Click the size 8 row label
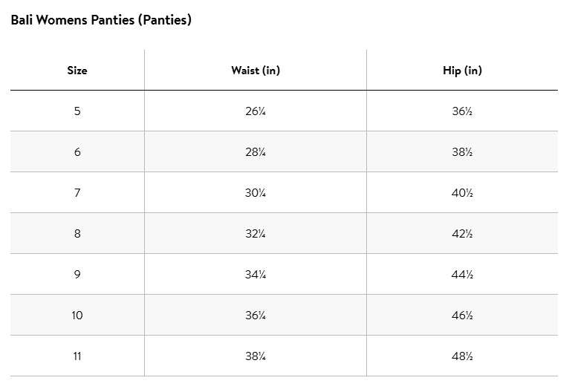 tap(77, 234)
